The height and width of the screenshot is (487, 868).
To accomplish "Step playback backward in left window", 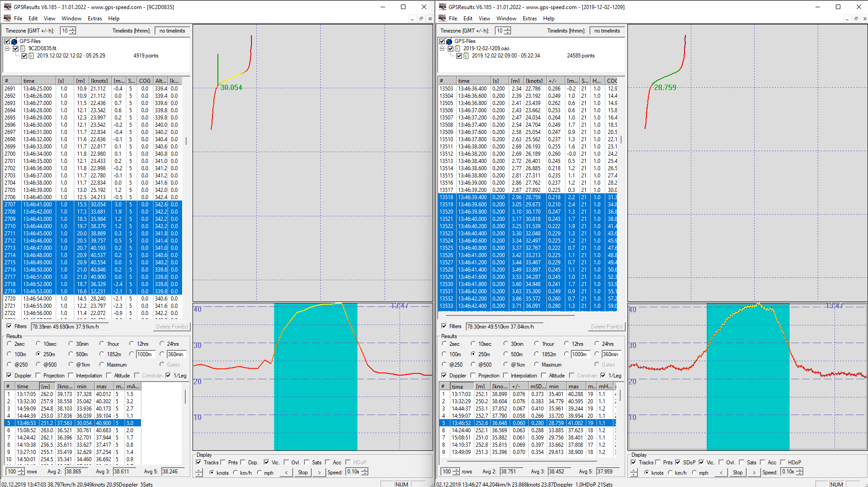I will point(286,472).
